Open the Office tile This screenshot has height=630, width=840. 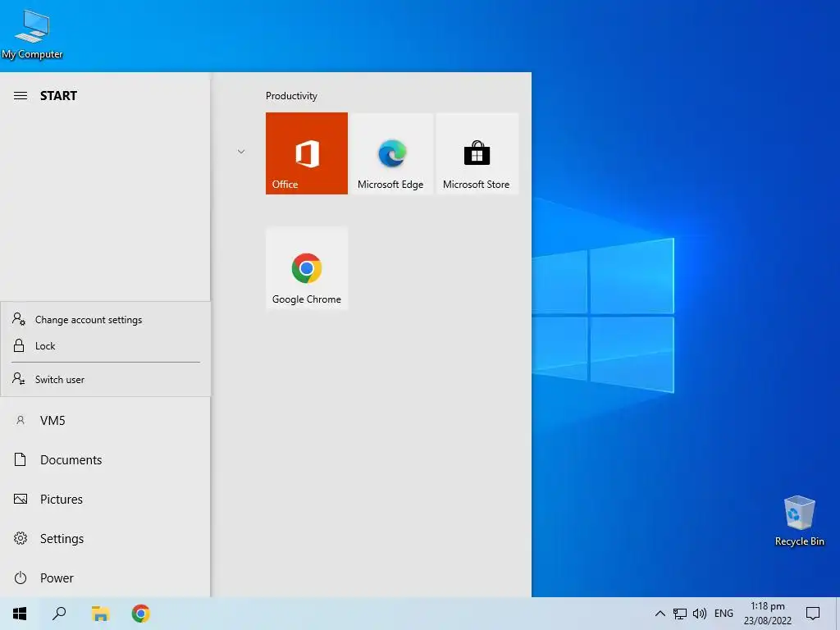point(307,153)
